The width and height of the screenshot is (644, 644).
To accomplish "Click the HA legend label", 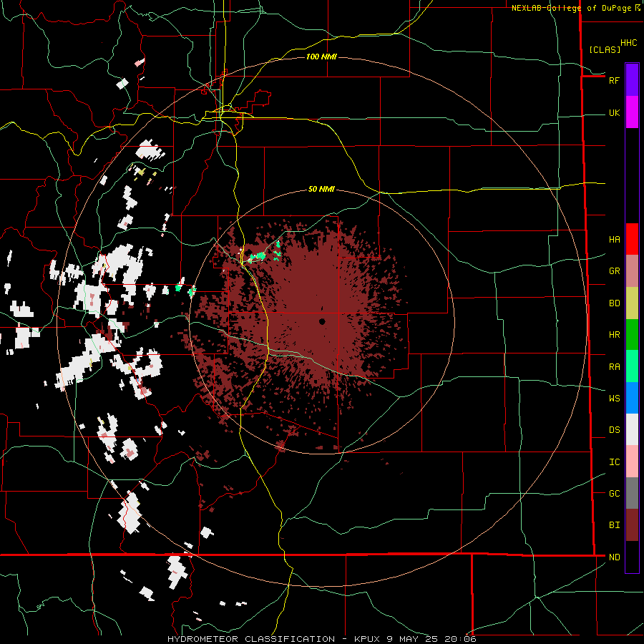I will tap(614, 239).
